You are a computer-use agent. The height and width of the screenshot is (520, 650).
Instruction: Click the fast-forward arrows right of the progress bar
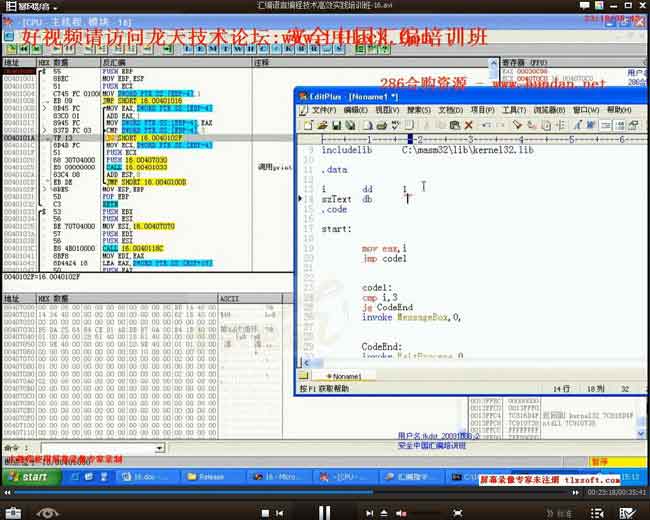575,492
